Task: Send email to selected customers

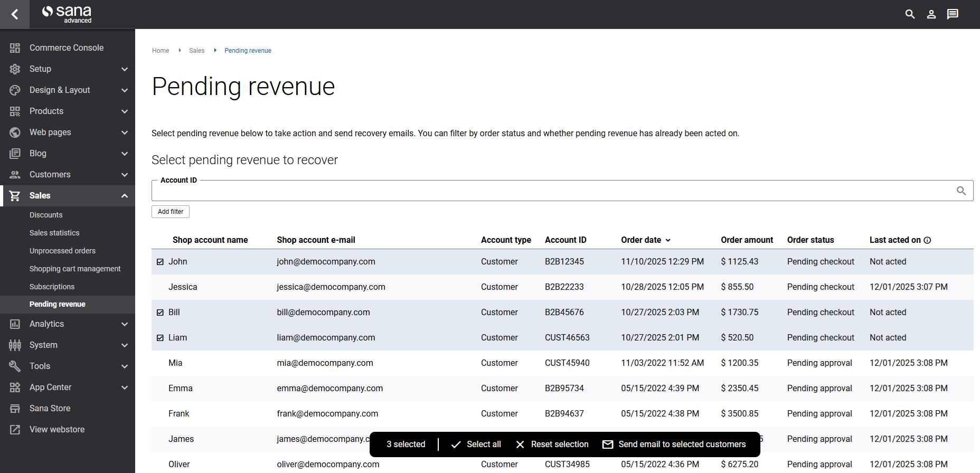Action: (674, 444)
